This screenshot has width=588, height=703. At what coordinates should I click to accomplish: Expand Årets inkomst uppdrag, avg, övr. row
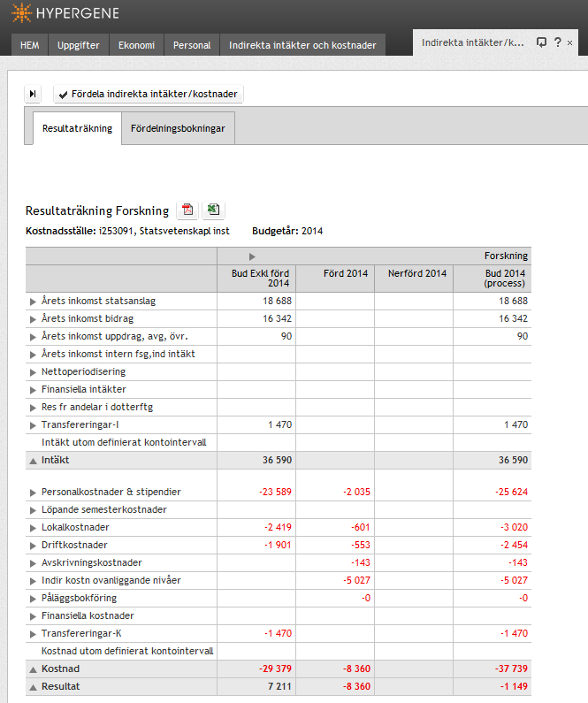(33, 337)
